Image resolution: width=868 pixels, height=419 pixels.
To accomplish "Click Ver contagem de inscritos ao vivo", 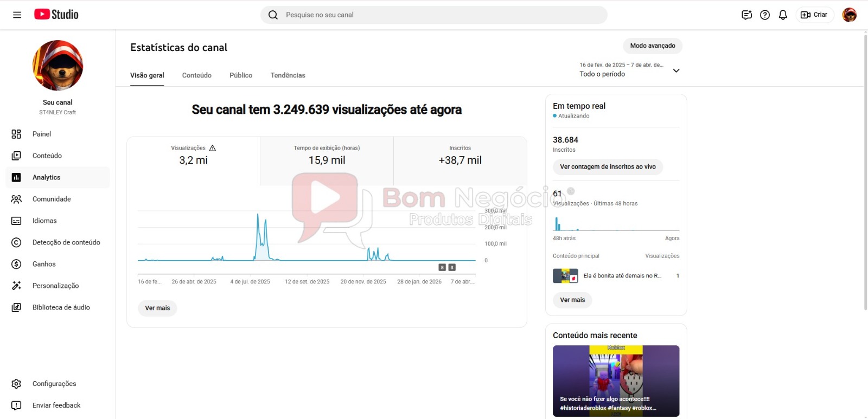I will (608, 167).
